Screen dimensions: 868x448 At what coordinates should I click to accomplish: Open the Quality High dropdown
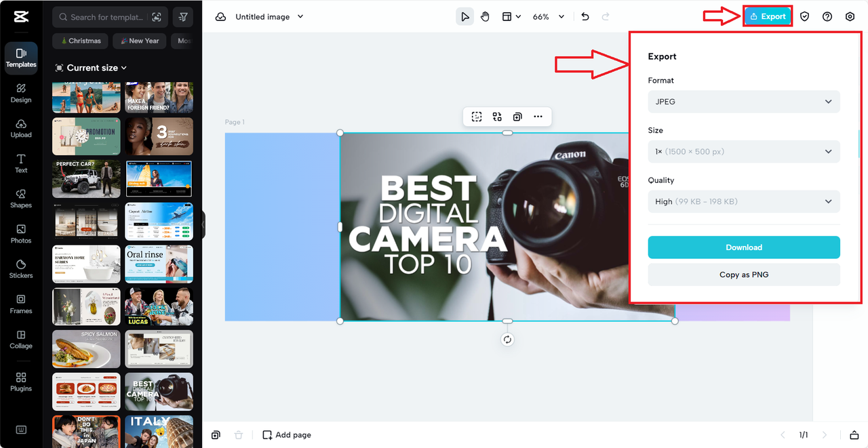744,201
